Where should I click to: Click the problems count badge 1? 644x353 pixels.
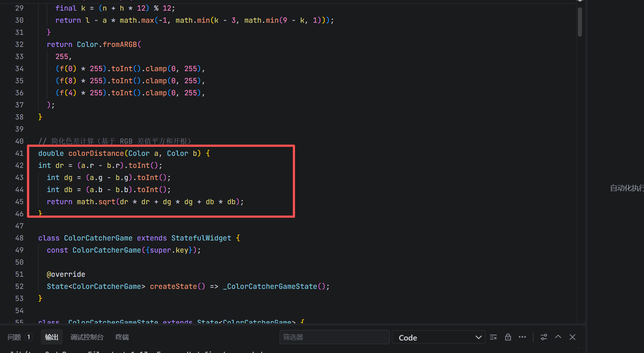pyautogui.click(x=29, y=337)
